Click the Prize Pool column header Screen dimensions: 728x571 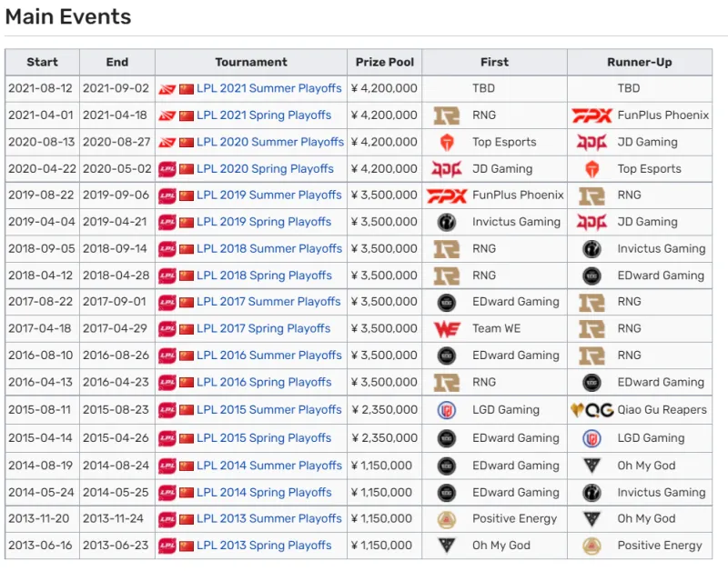click(x=384, y=62)
